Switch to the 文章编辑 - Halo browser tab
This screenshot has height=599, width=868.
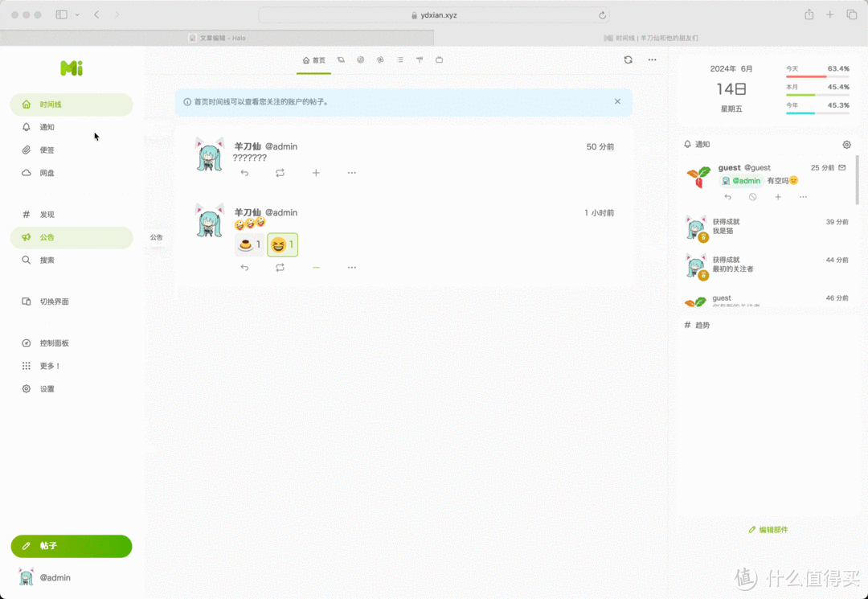tap(217, 37)
